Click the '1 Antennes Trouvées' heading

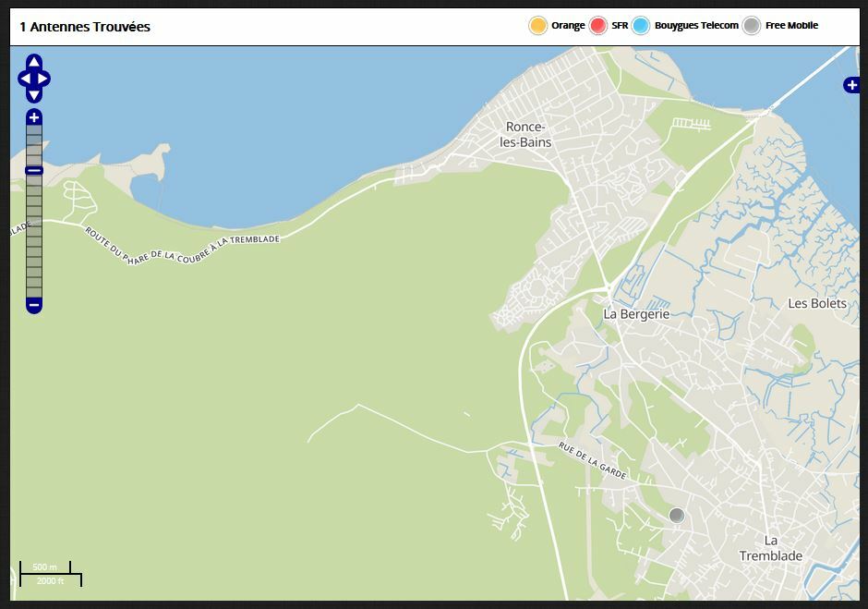point(85,27)
